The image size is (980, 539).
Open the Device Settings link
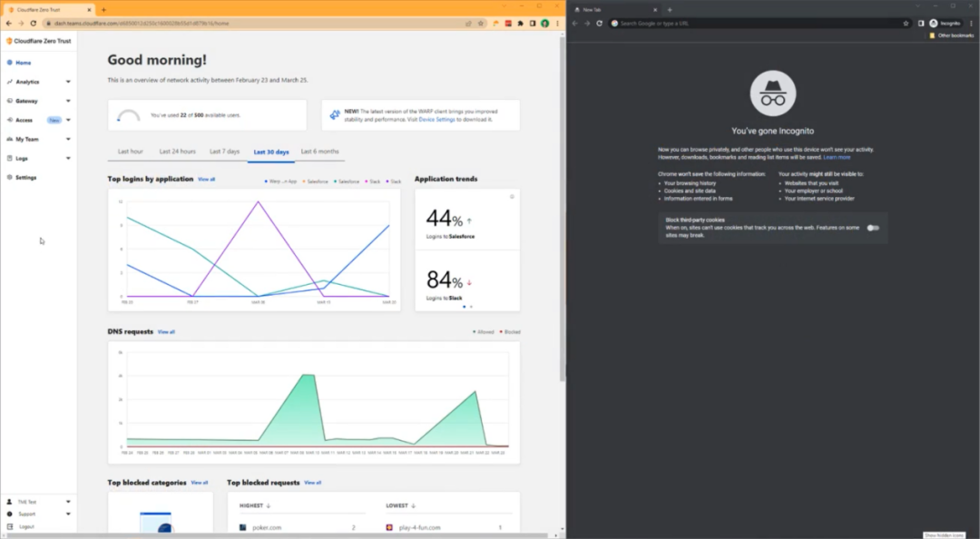(437, 120)
